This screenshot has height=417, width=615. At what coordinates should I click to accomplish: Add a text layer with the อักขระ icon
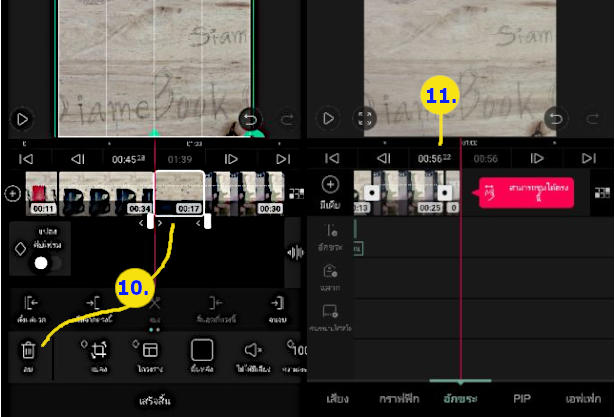(331, 238)
